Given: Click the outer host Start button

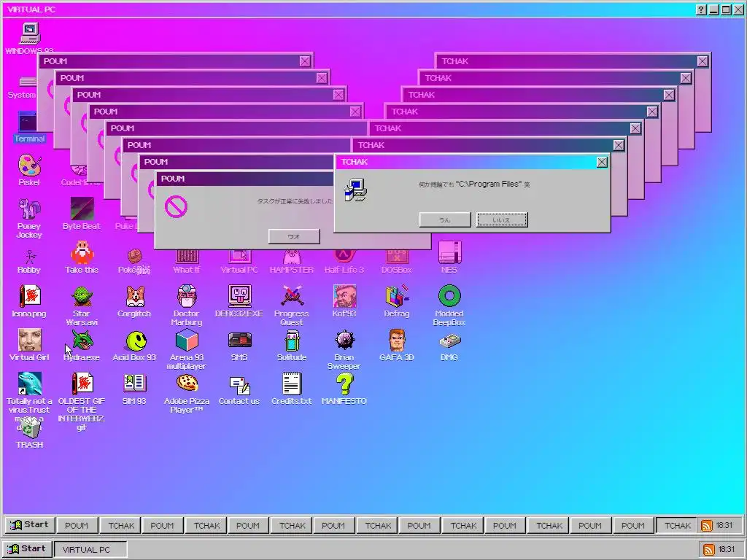Looking at the screenshot, I should pos(27,548).
